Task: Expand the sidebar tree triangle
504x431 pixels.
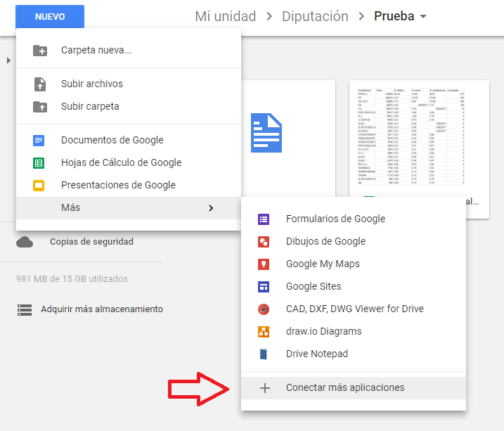Action: [8, 60]
